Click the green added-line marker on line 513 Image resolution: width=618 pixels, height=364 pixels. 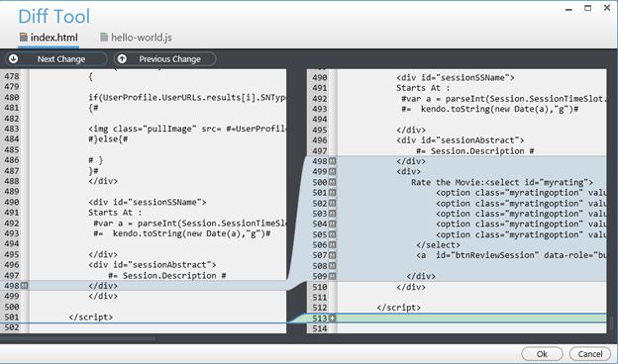[x=332, y=318]
